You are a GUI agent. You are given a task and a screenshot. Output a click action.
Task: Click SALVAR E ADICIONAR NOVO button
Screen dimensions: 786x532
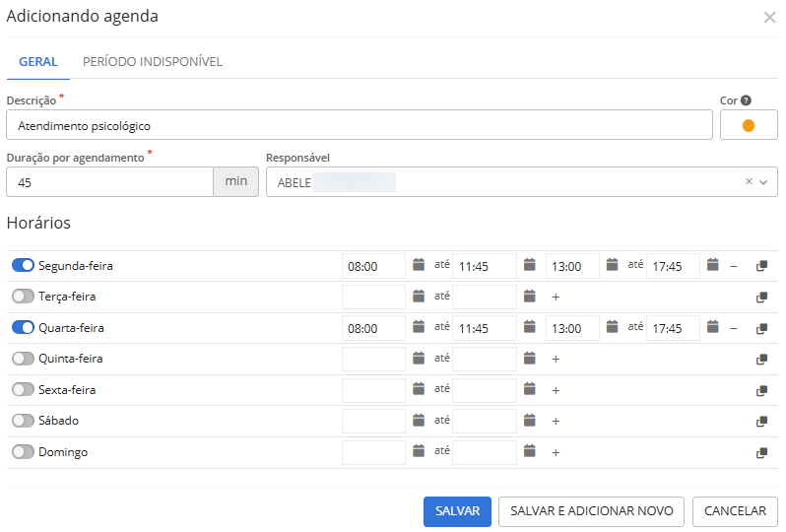coord(592,511)
